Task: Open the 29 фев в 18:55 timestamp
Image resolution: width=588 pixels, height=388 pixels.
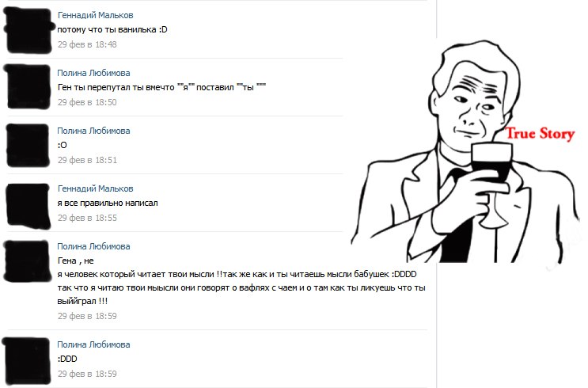Action: click(x=87, y=218)
